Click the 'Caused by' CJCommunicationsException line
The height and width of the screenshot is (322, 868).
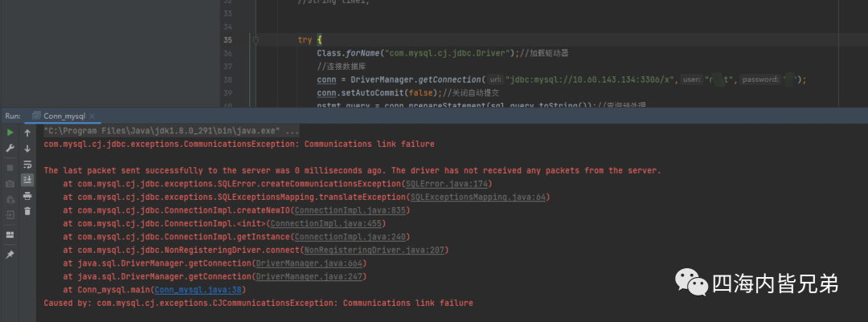point(259,304)
